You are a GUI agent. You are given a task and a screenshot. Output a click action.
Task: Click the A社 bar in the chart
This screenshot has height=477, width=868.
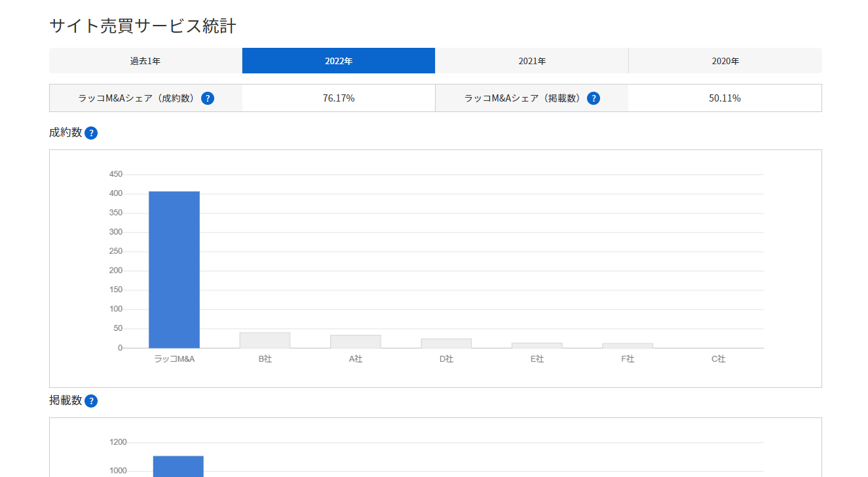(356, 341)
